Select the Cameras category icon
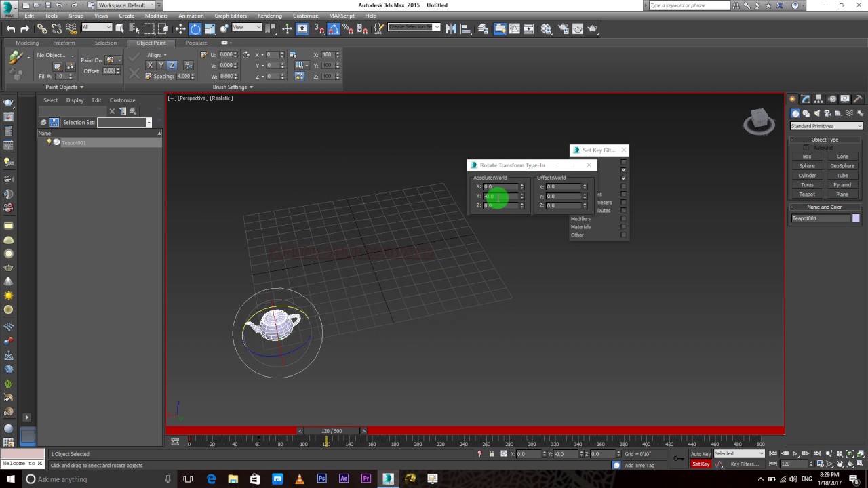The height and width of the screenshot is (488, 868). click(828, 113)
